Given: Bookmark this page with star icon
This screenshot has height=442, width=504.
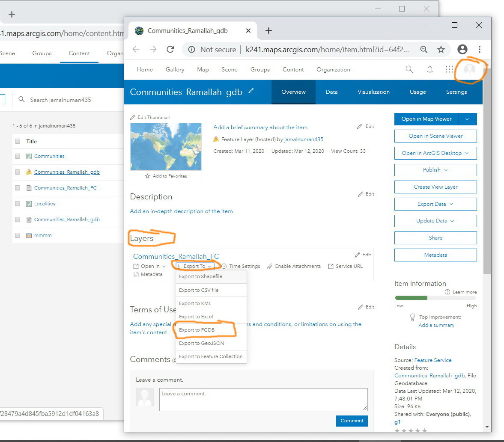Looking at the screenshot, I should tap(441, 49).
